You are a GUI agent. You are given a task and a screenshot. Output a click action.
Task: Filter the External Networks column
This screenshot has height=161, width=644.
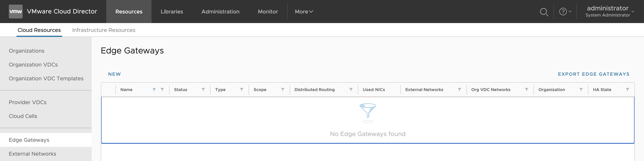[x=459, y=90]
